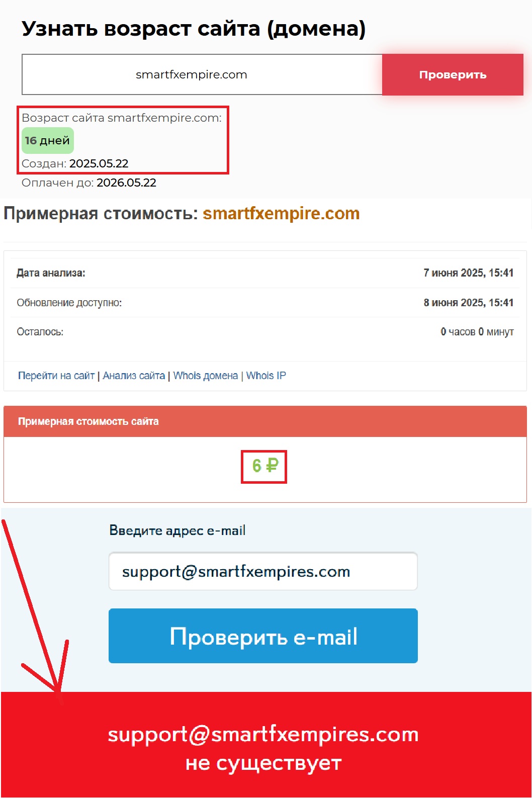532x798 pixels.
Task: Open the Whois IP link
Action: (x=266, y=376)
